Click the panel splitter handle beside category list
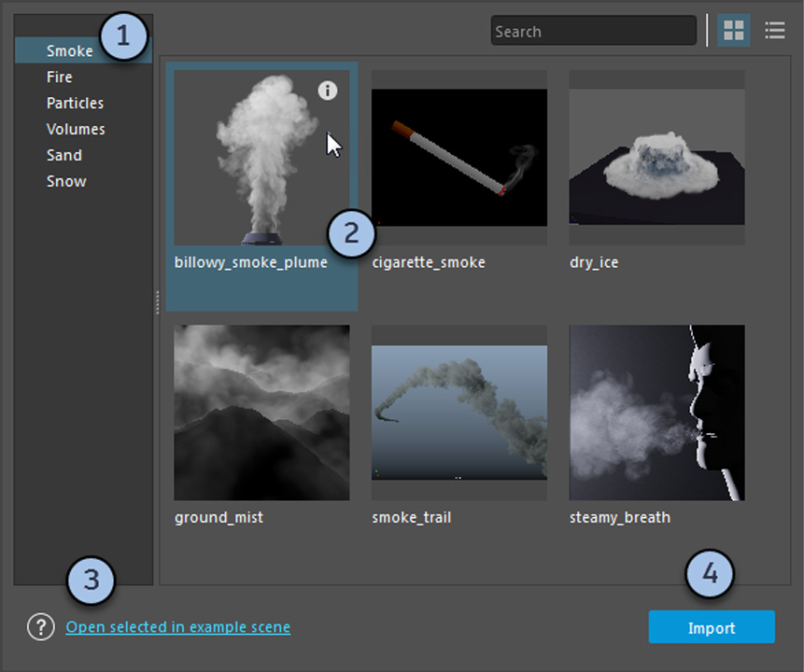The height and width of the screenshot is (672, 804). click(x=157, y=301)
